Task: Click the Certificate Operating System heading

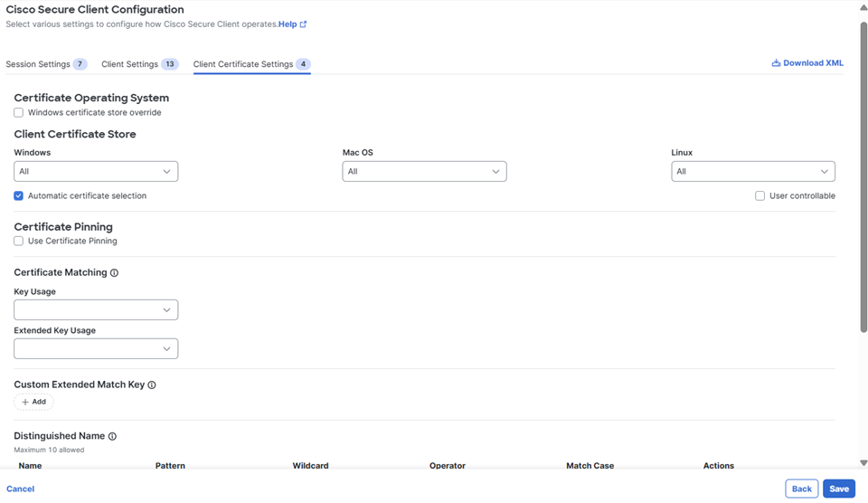Action: (91, 98)
